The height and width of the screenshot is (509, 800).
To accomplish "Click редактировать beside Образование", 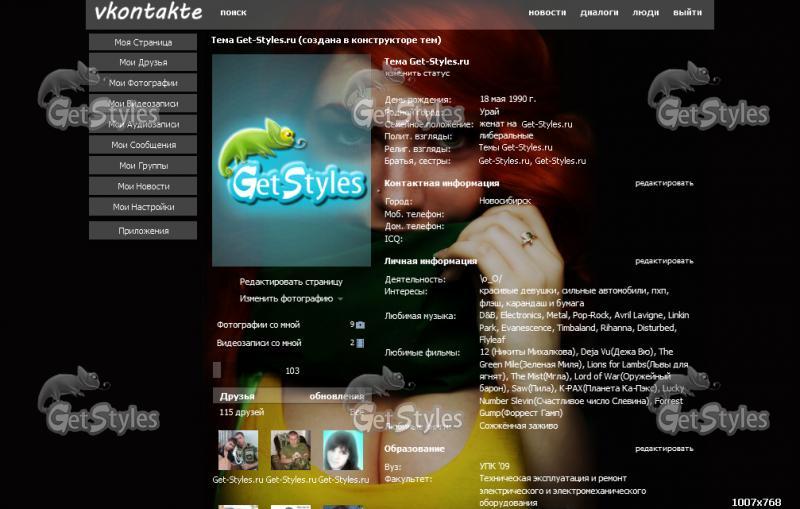I will coord(664,448).
